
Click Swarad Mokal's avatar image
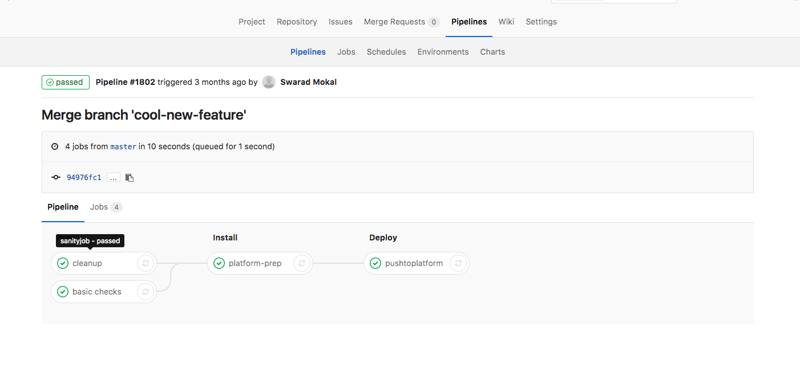(269, 82)
